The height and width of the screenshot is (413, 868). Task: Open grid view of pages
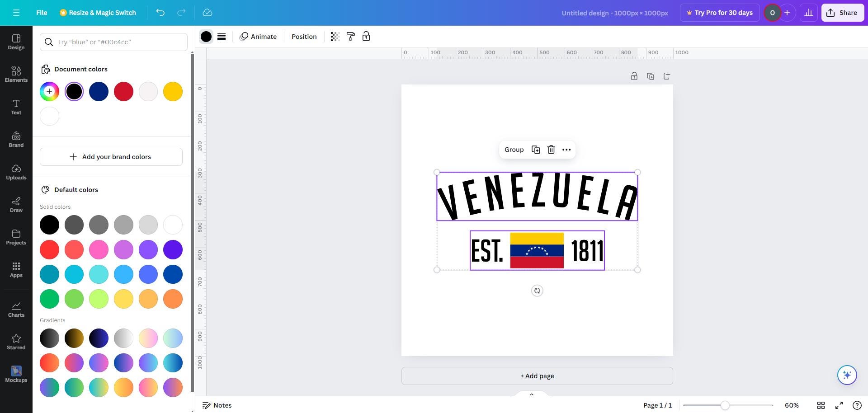[821, 405]
